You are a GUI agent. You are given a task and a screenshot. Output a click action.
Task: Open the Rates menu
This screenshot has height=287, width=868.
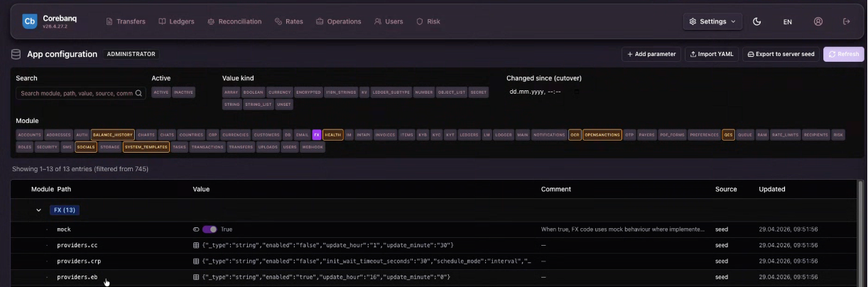coord(288,21)
